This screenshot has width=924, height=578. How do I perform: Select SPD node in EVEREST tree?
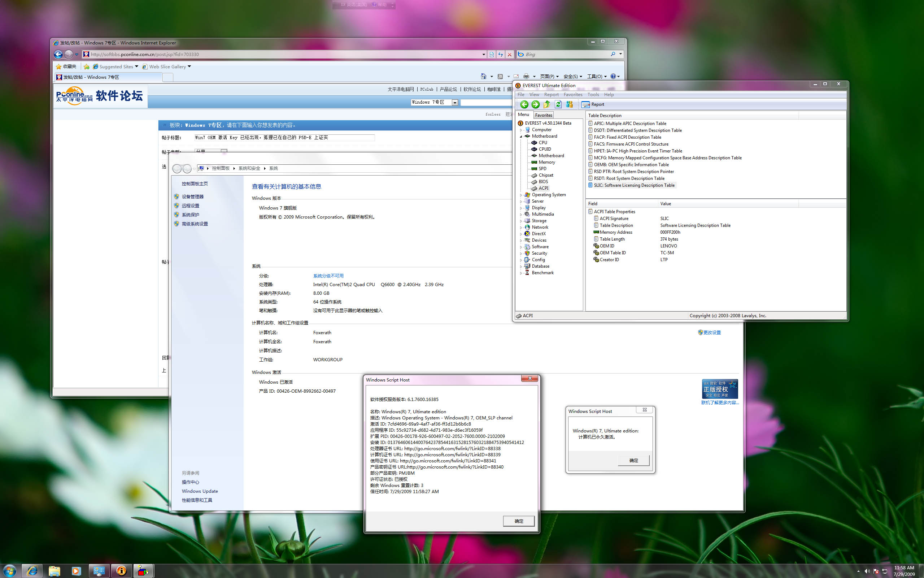coord(542,169)
